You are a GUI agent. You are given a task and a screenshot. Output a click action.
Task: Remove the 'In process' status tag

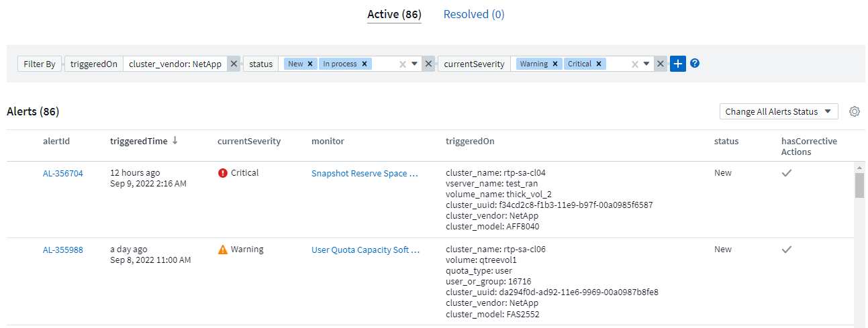(x=364, y=64)
